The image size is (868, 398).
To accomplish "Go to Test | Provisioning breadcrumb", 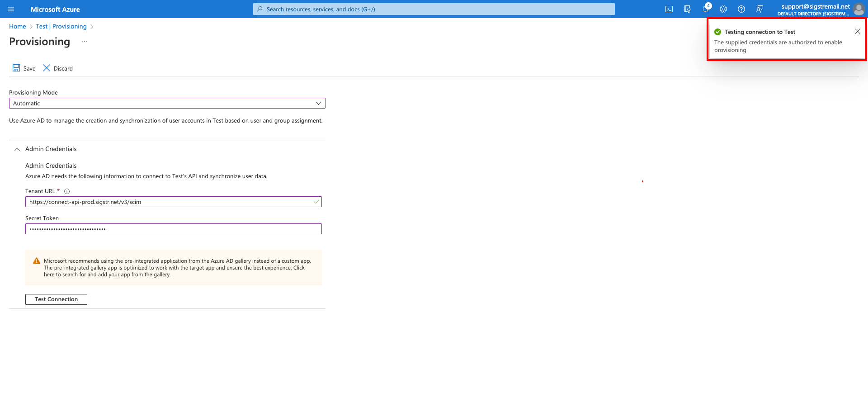I will click(61, 26).
